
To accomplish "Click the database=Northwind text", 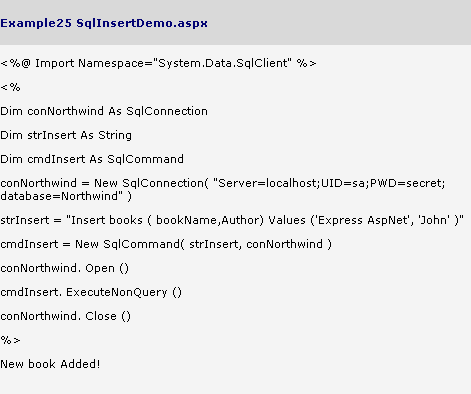I will [59, 196].
